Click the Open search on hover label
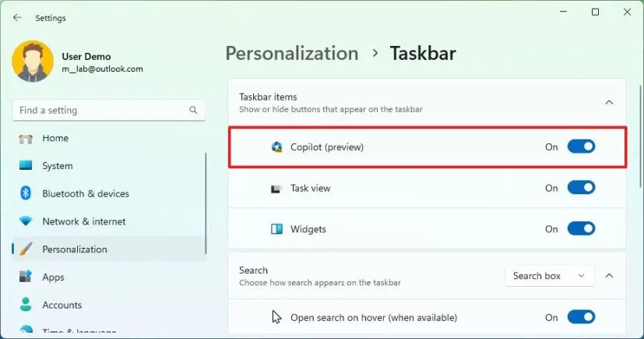 pyautogui.click(x=374, y=318)
